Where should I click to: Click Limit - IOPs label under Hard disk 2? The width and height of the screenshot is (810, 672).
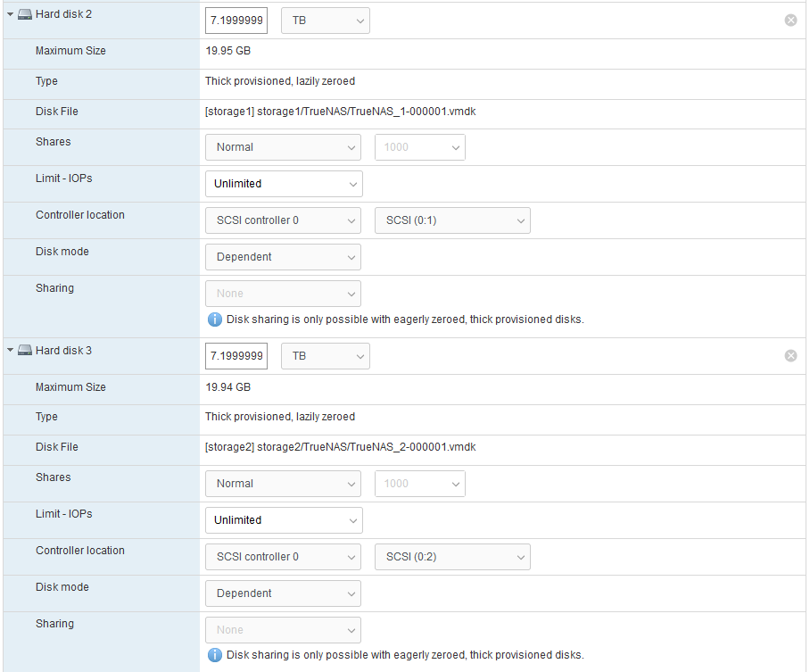tap(64, 178)
